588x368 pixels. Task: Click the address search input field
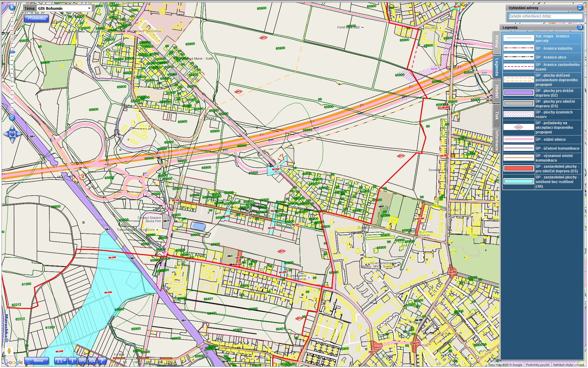pyautogui.click(x=545, y=16)
